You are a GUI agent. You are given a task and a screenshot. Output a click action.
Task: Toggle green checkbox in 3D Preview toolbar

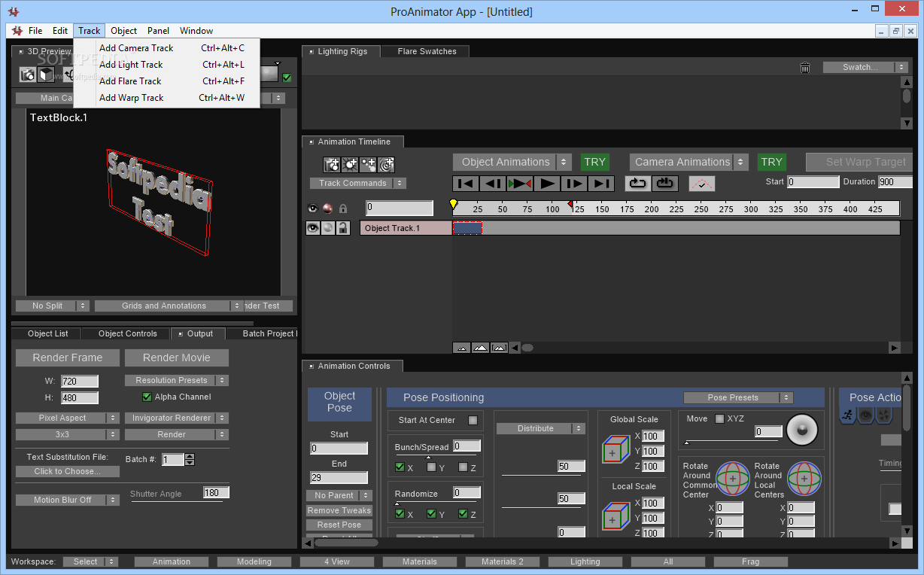point(287,77)
